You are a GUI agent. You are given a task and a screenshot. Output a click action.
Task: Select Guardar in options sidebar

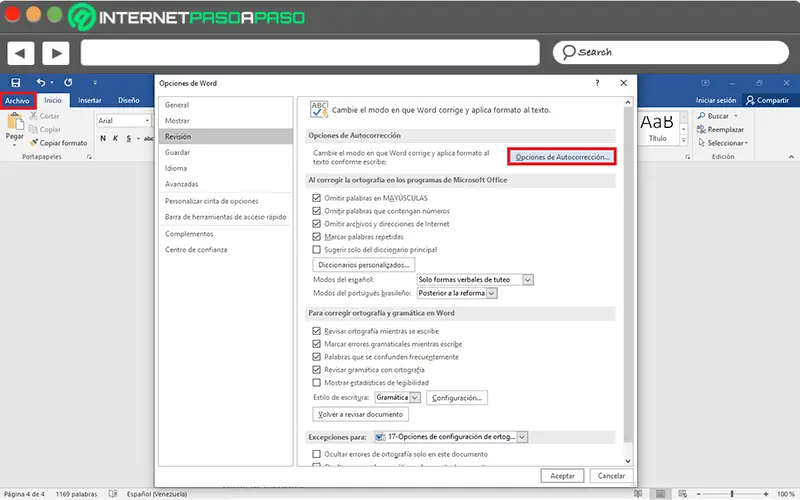pos(226,153)
